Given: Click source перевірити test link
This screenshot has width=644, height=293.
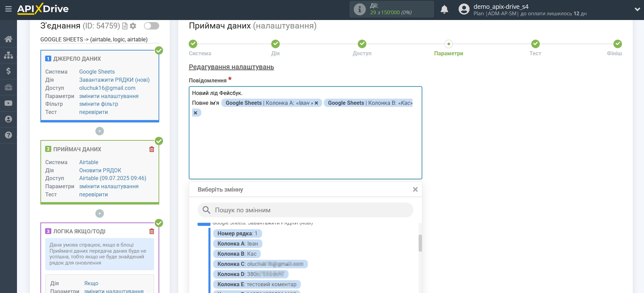Looking at the screenshot, I should [93, 112].
